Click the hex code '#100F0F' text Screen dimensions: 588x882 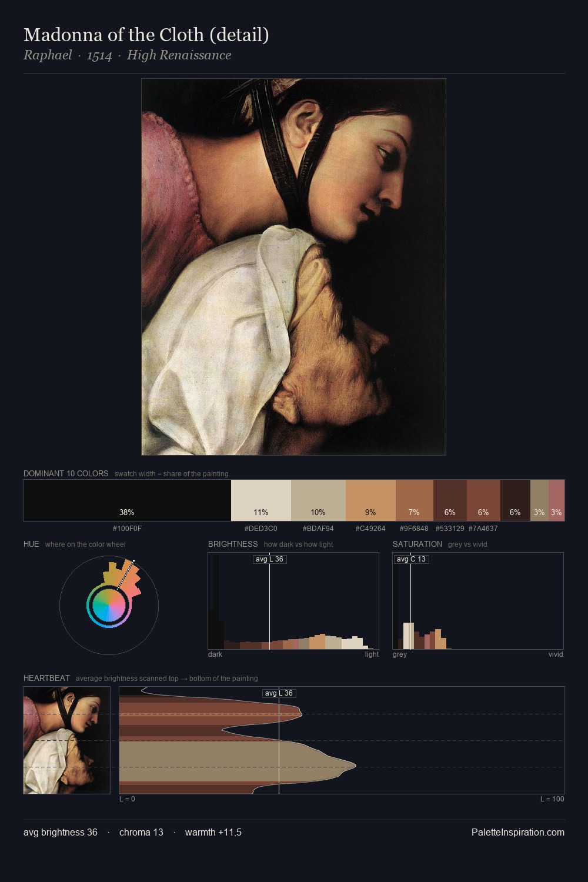click(127, 529)
